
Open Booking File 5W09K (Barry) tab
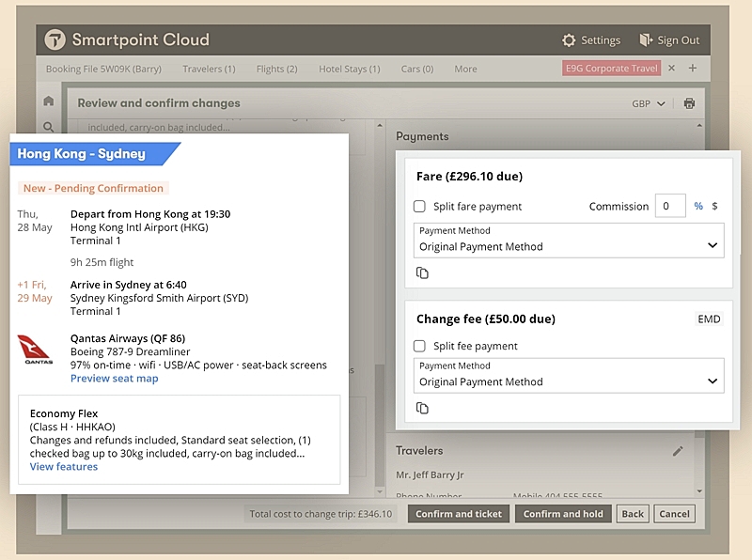click(103, 69)
